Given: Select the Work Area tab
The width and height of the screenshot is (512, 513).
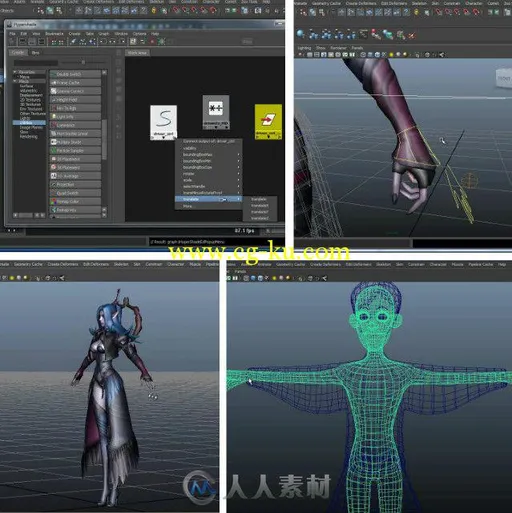Looking at the screenshot, I should [137, 53].
